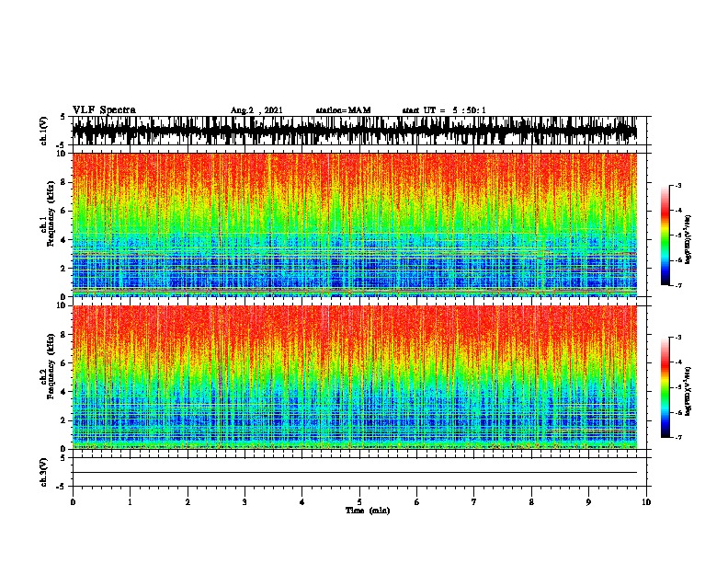Click the "ch.1(V)" axis label
The image size is (728, 563).
[43, 131]
